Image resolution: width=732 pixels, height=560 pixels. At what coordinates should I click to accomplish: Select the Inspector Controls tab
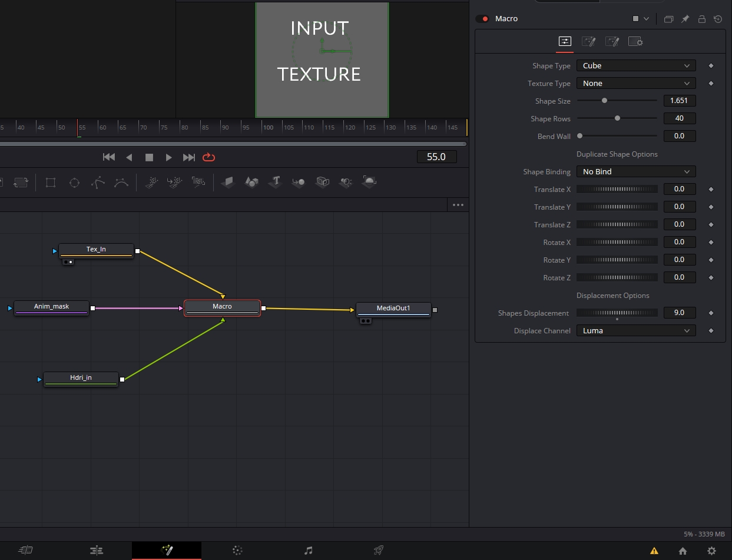pos(565,42)
